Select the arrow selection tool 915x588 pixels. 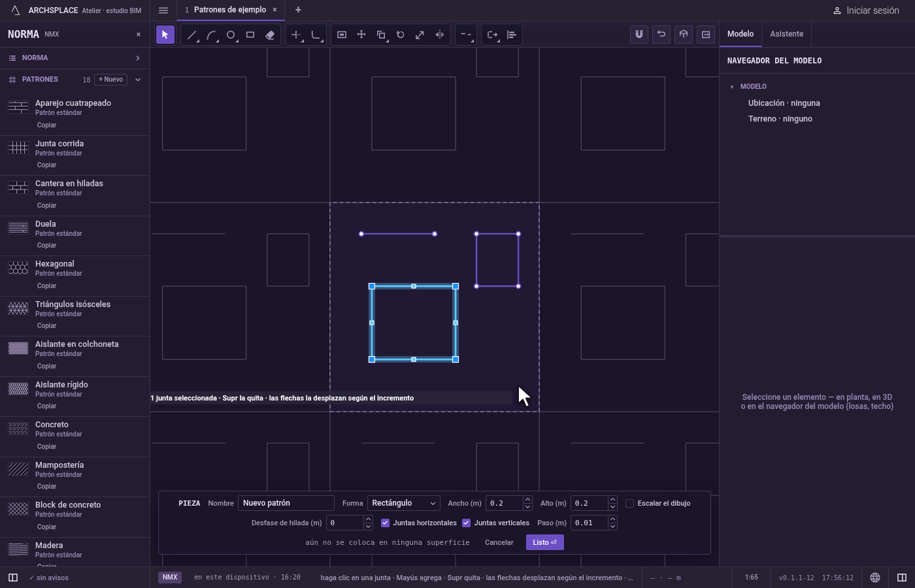(165, 35)
